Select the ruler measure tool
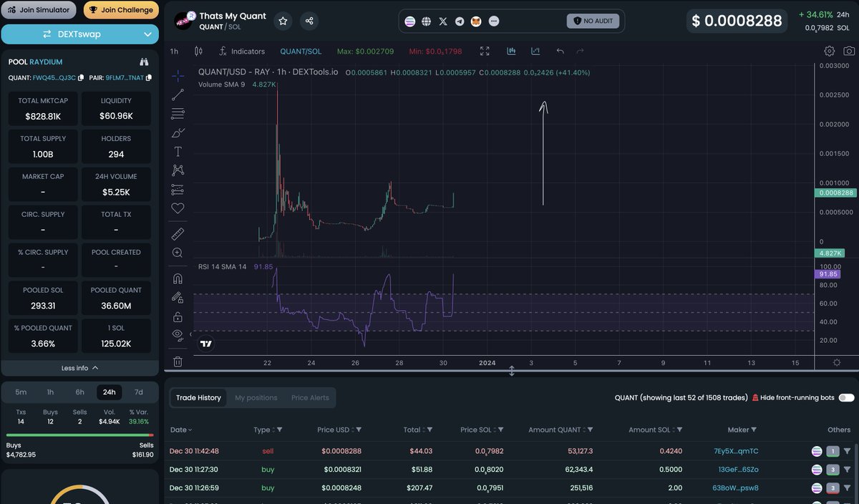The height and width of the screenshot is (504, 859). pyautogui.click(x=178, y=233)
